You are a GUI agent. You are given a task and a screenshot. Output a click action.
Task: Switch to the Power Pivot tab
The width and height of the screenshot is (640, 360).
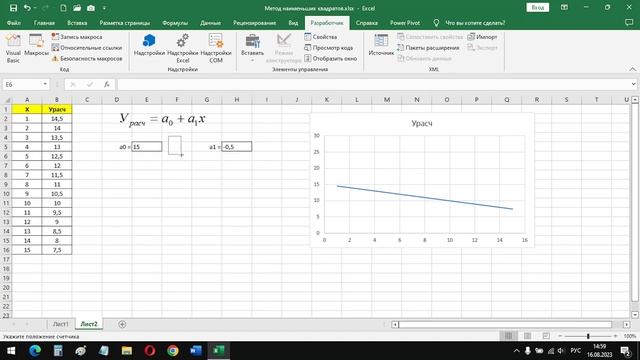404,23
